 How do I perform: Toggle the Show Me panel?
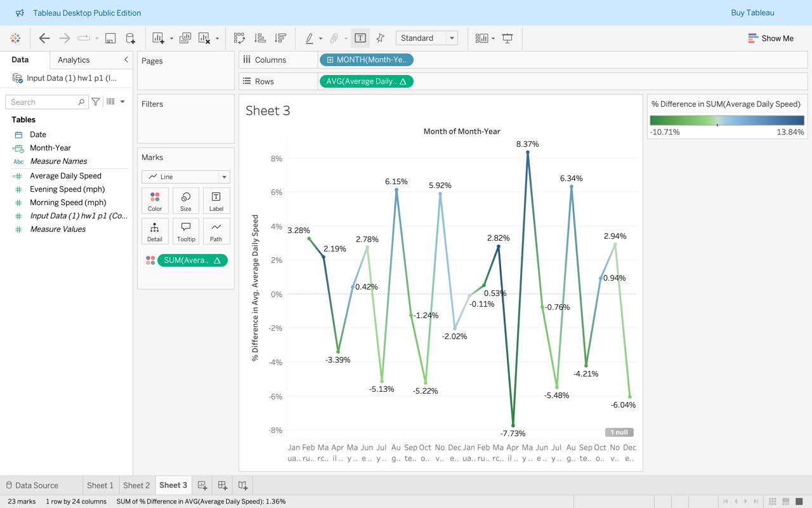pos(771,38)
